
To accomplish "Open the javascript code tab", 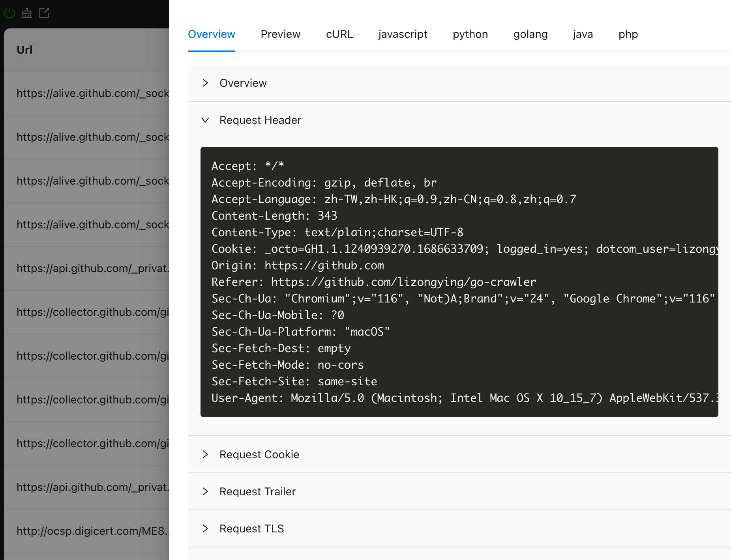I will click(x=403, y=34).
